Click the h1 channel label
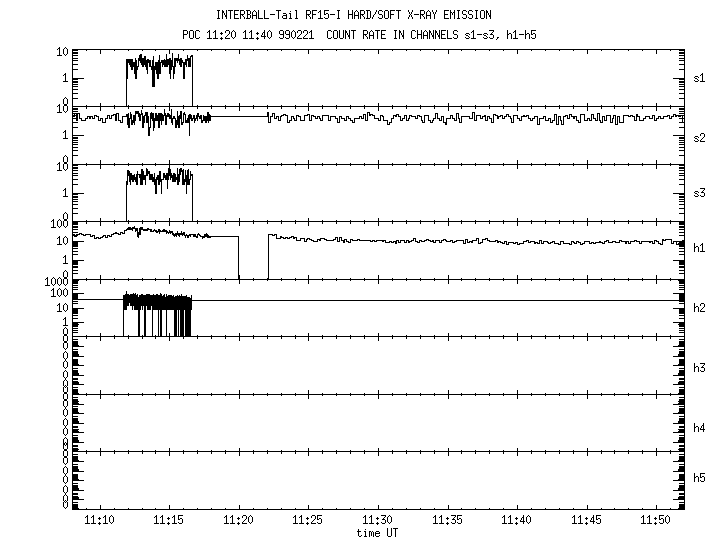720x550 pixels. [700, 249]
